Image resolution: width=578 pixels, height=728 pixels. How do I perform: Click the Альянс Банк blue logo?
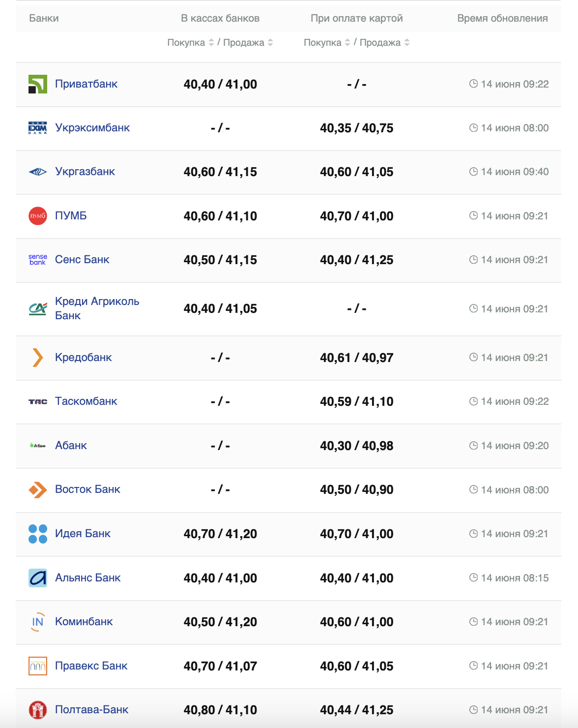[x=38, y=578]
